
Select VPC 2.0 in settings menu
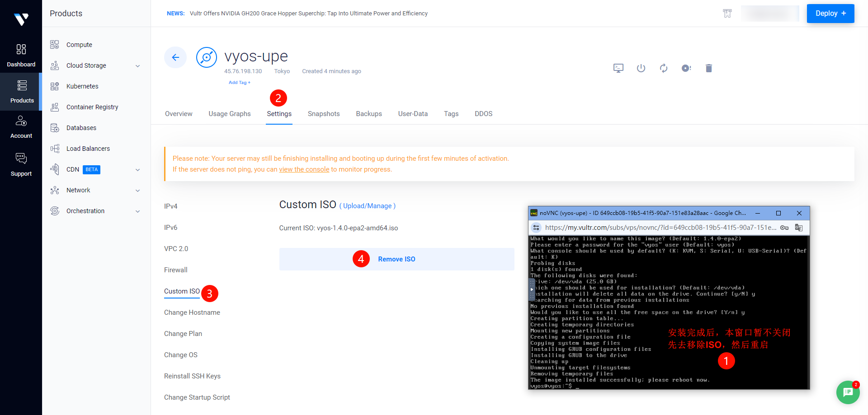[x=176, y=249]
